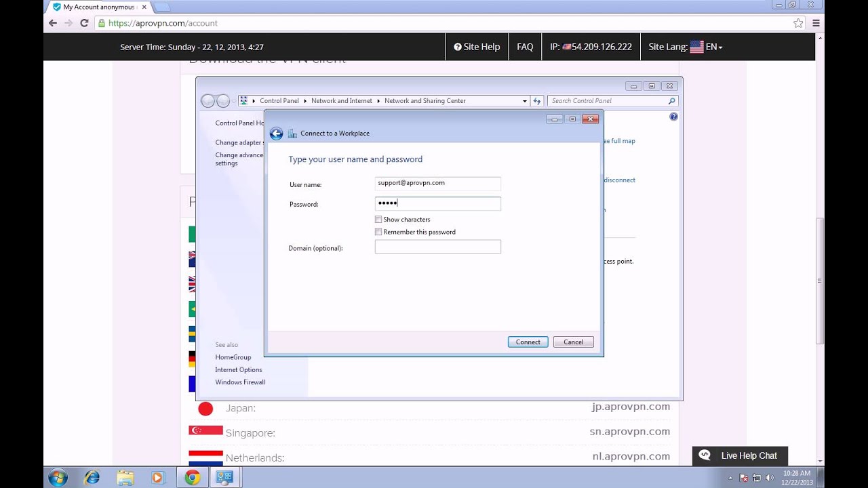868x488 pixels.
Task: Click browser vertical scrollbar thumb
Action: (820, 281)
